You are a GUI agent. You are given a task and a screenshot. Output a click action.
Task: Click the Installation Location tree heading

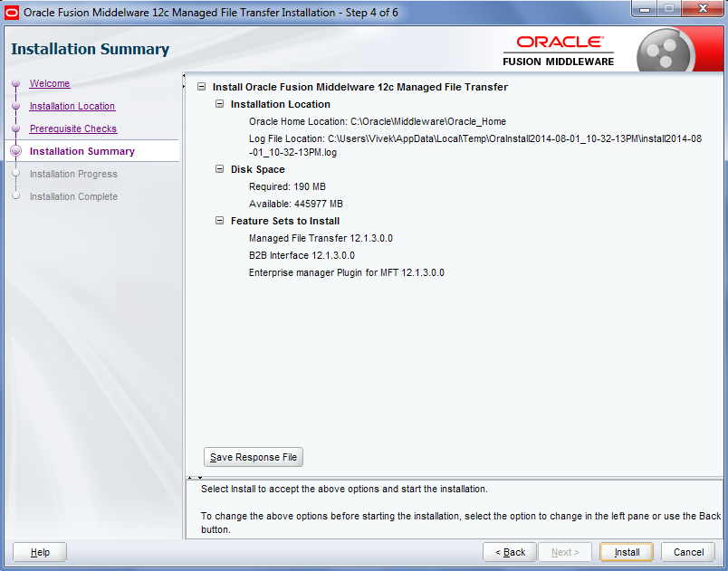click(x=281, y=104)
